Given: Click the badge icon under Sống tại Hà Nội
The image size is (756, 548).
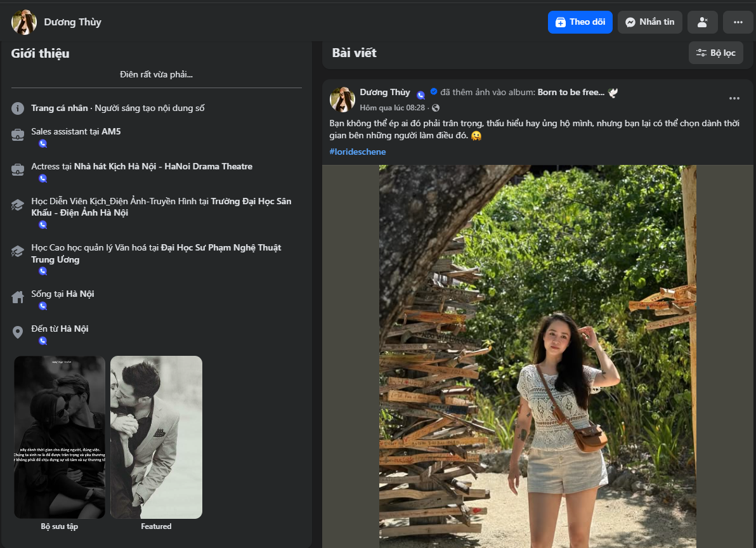Looking at the screenshot, I should 42,306.
